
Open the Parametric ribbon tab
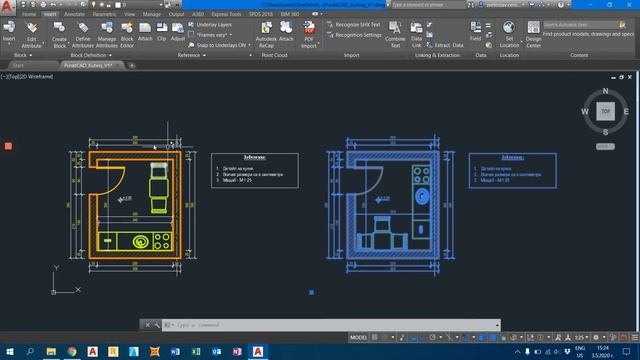coord(104,14)
